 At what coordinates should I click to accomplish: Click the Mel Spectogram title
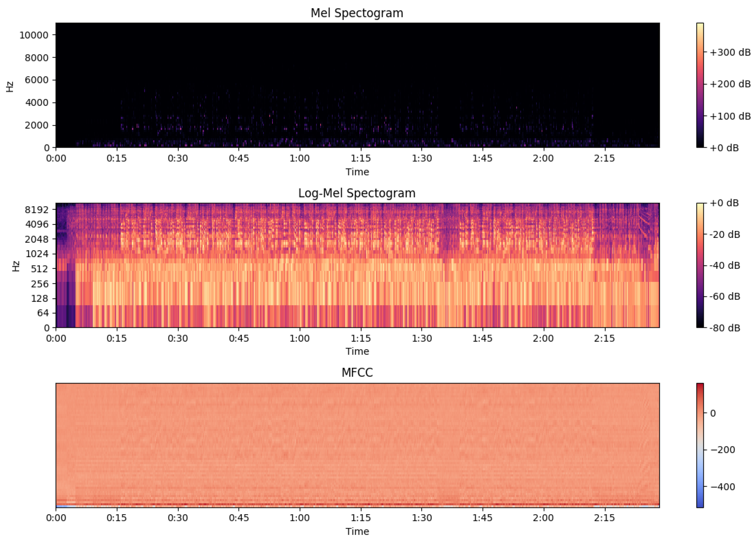pos(357,13)
